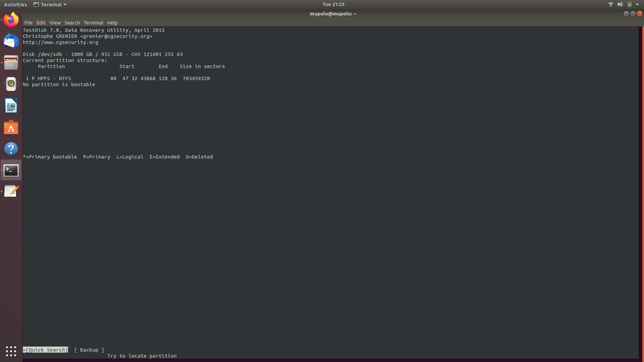Open LibreOffice Writer

(11, 106)
